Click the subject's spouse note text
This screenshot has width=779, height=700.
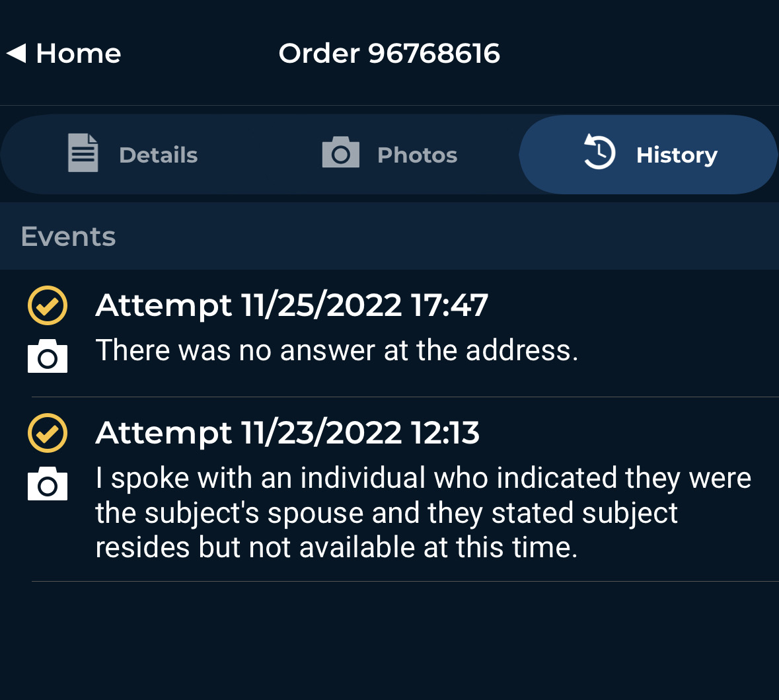tap(423, 512)
